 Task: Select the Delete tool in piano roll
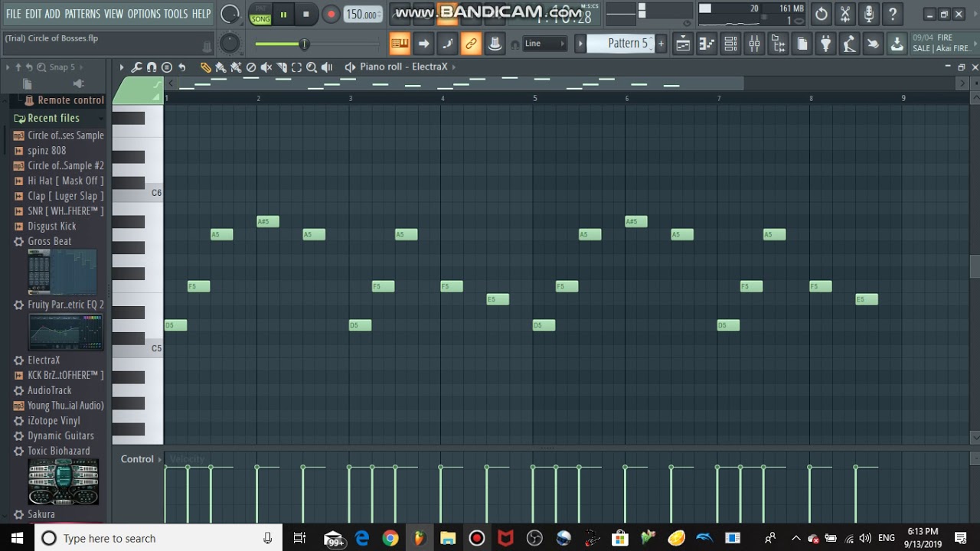[x=251, y=67]
